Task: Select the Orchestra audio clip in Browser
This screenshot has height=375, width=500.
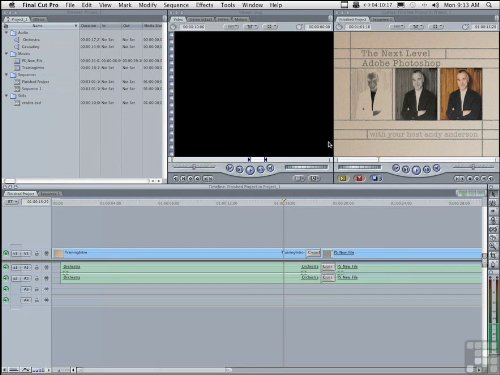Action: tap(31, 40)
